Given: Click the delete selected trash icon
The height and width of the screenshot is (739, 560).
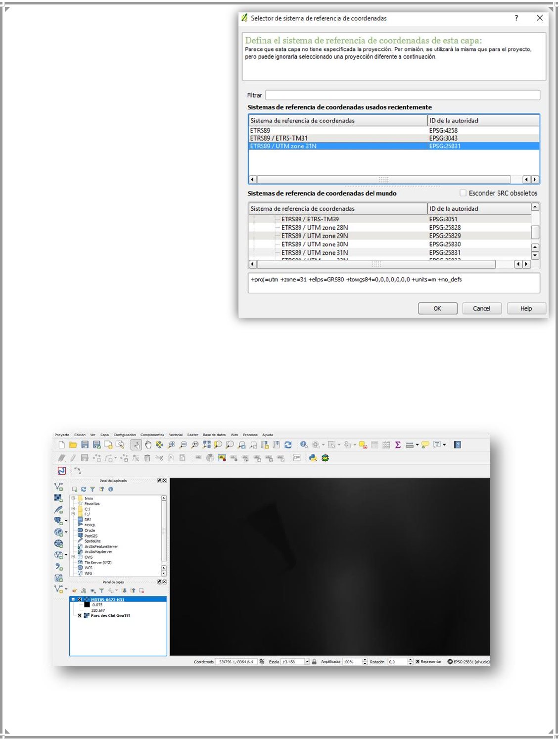Looking at the screenshot, I should point(147,457).
